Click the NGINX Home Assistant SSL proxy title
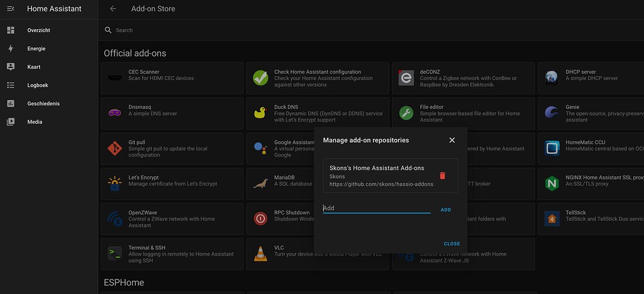 604,178
